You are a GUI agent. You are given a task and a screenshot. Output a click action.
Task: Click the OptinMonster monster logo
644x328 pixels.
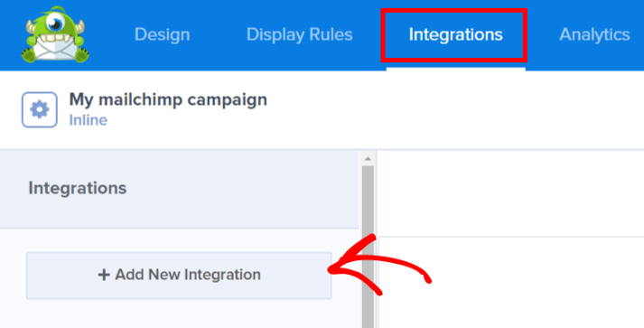[x=55, y=34]
